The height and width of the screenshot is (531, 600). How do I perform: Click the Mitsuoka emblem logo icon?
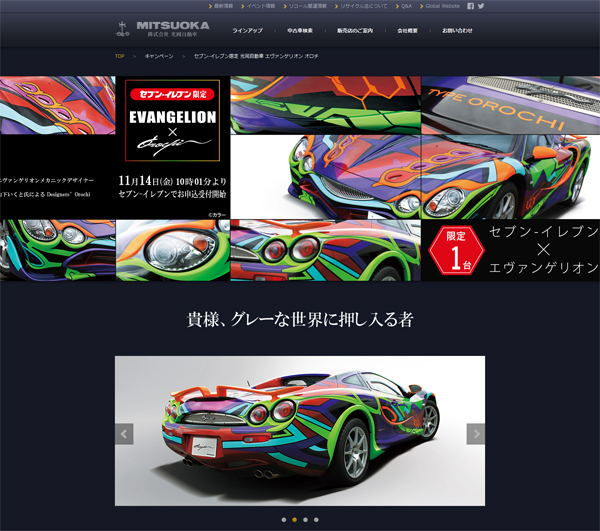tap(122, 29)
